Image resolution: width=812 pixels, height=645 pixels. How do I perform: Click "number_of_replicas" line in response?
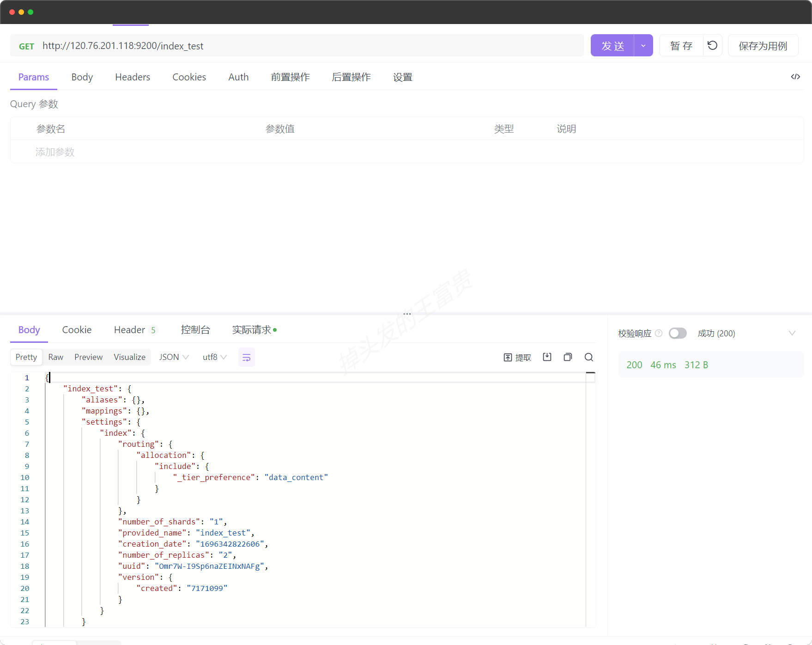(x=177, y=555)
